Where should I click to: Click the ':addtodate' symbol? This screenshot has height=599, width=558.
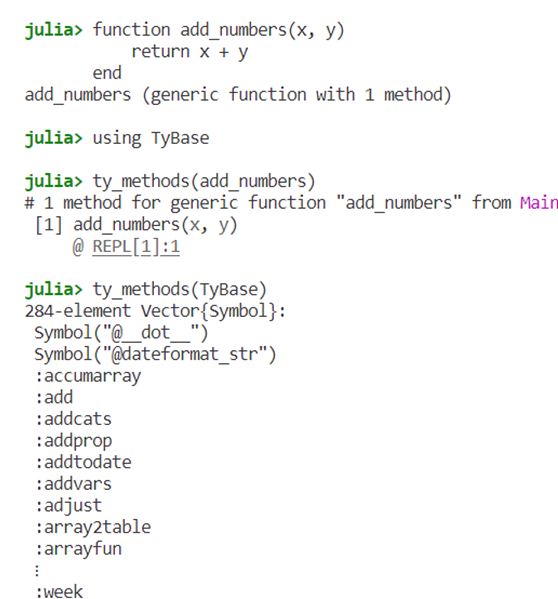(83, 463)
